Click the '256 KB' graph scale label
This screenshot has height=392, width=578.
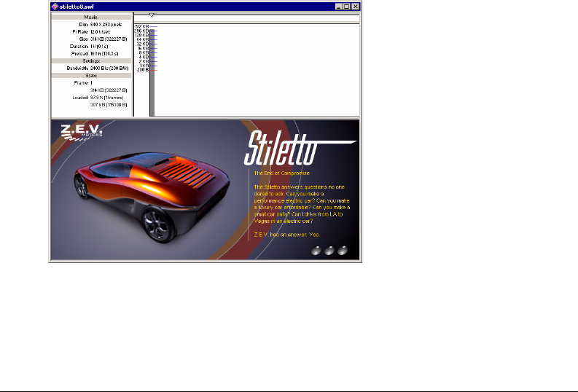(x=142, y=31)
